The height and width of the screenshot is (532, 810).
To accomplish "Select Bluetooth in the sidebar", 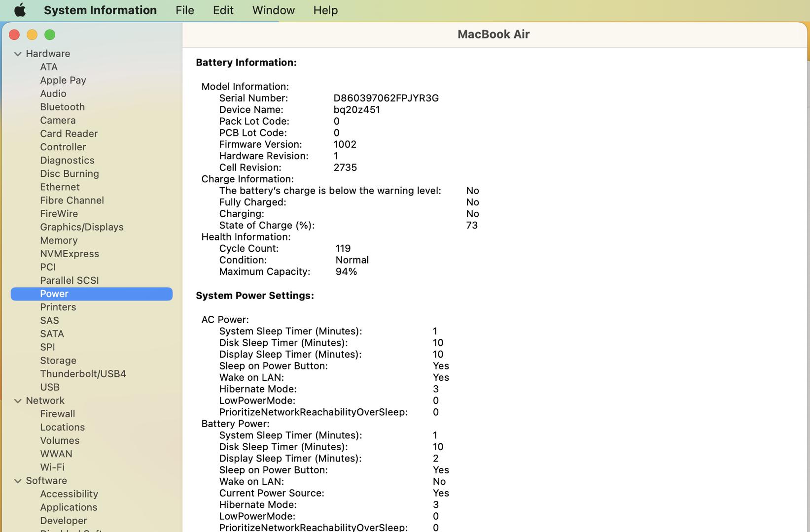I will 62,107.
